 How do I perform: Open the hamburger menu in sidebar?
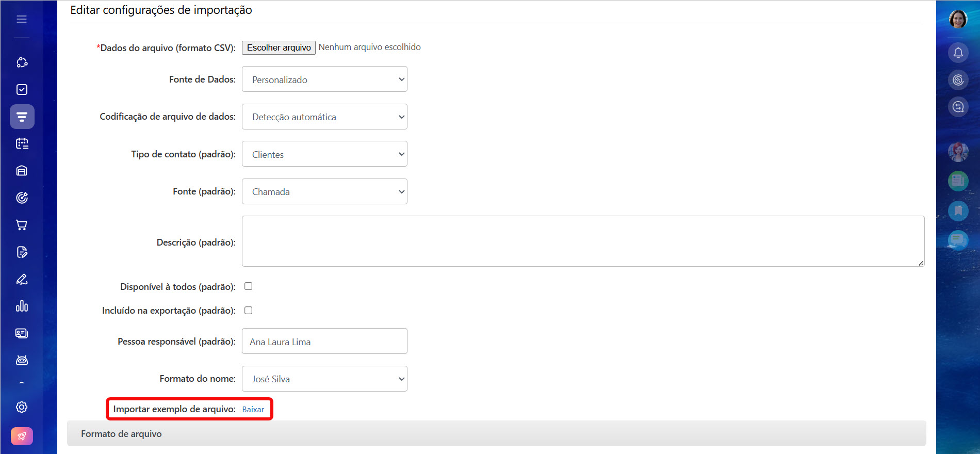[22, 19]
